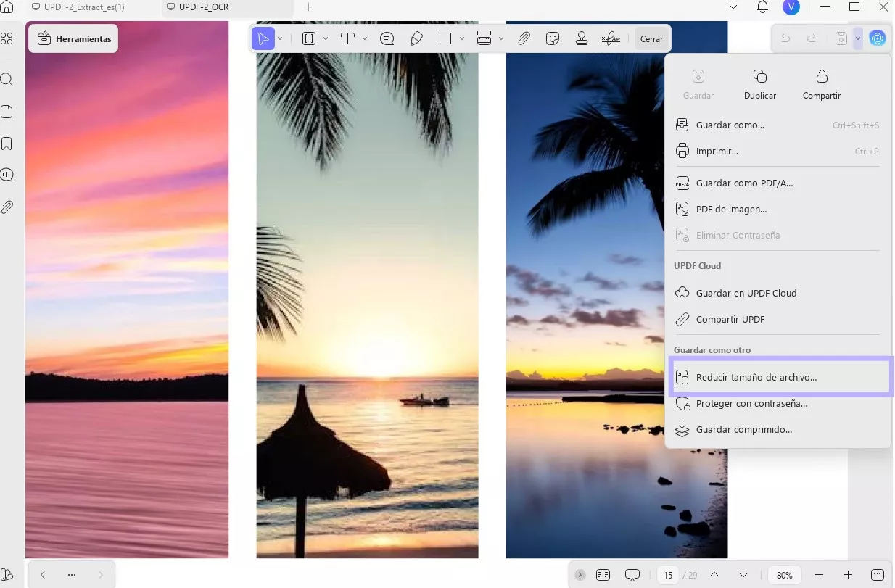
Task: Switch to UPDF-2_Extract_es(1) tab
Action: point(83,7)
